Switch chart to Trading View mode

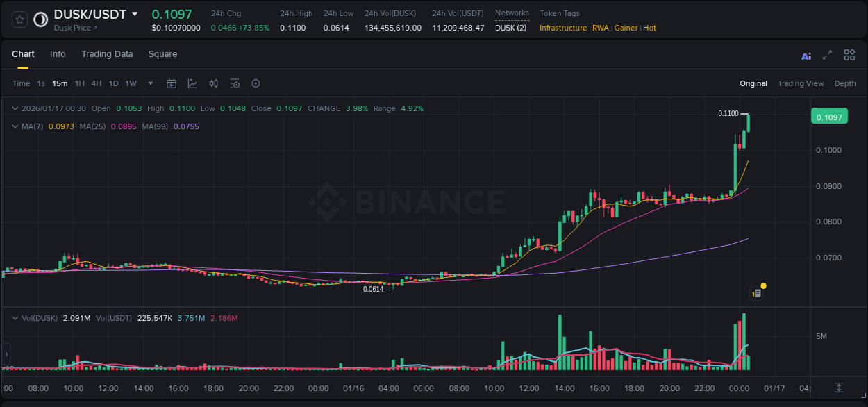coord(801,83)
